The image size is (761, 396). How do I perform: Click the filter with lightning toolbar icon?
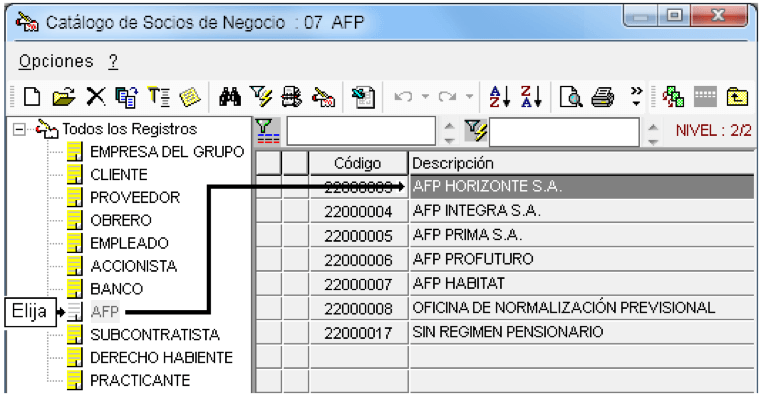(x=261, y=97)
